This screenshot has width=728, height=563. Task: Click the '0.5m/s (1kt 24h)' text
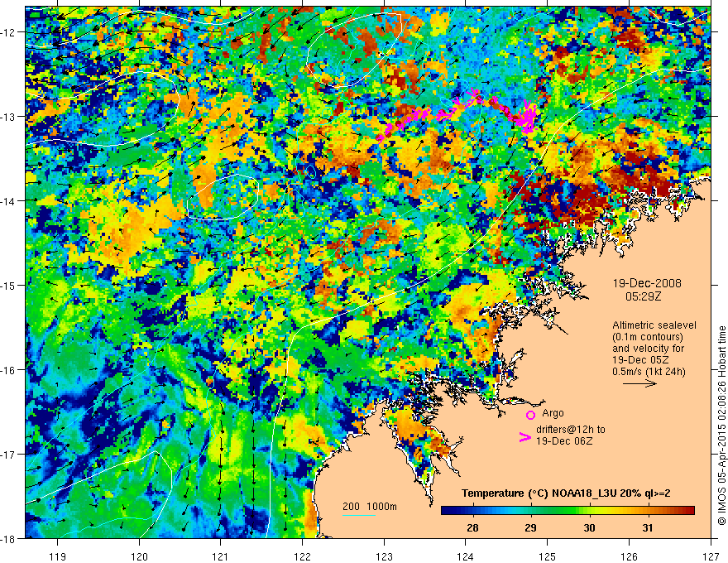pos(649,372)
